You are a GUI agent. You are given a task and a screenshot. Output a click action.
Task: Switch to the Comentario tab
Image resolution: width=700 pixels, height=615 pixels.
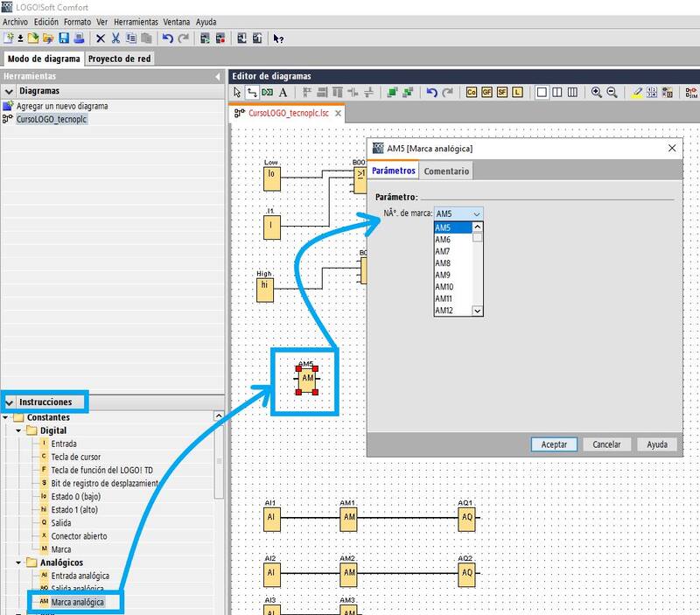click(446, 171)
